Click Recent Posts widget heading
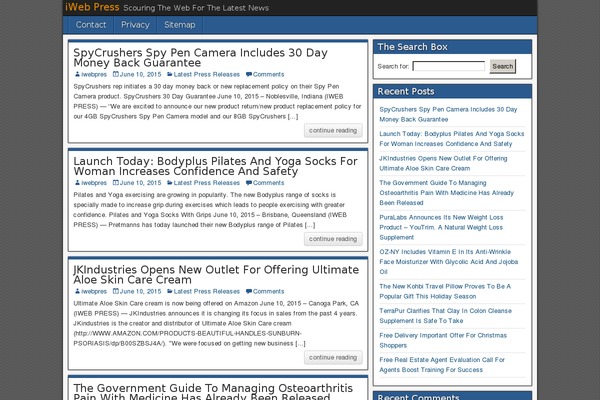 point(406,91)
